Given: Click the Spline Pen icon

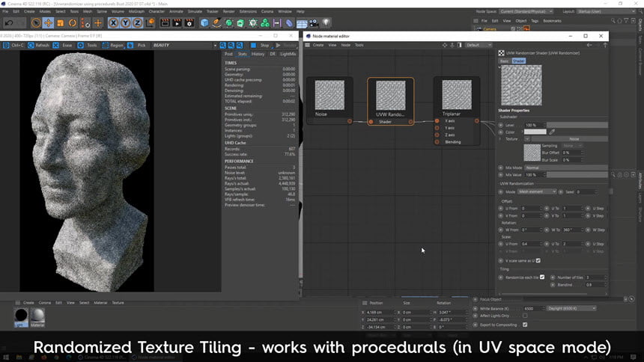Looking at the screenshot, I should [x=216, y=23].
